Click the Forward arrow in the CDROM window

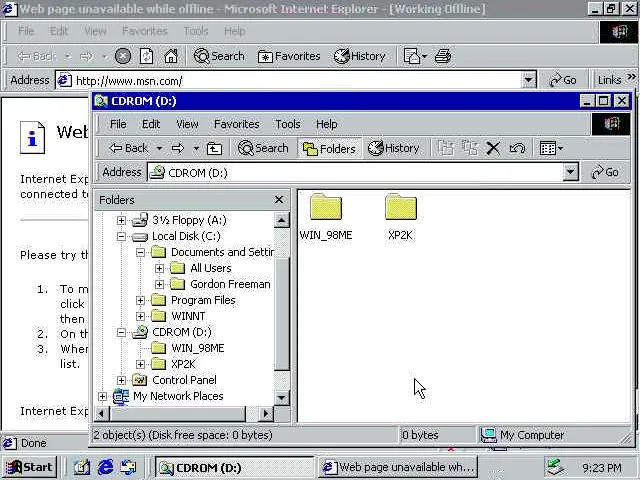[178, 148]
